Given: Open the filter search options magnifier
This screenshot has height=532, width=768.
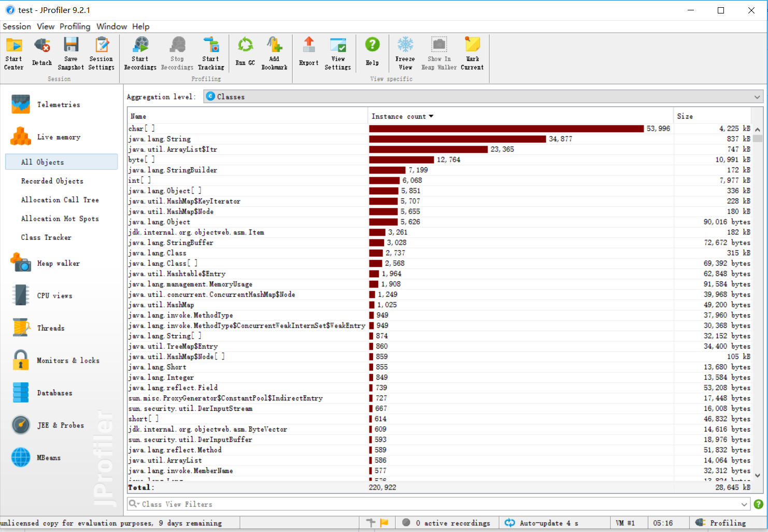Looking at the screenshot, I should point(134,504).
